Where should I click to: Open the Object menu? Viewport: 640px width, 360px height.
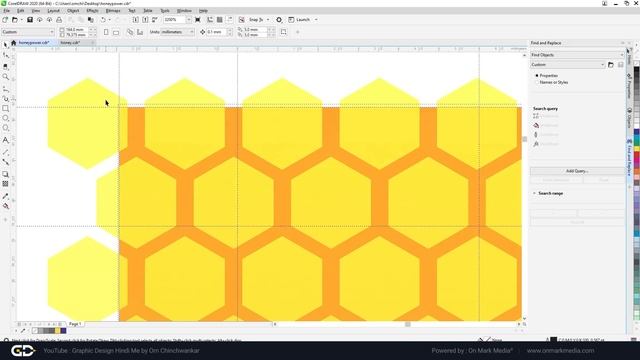click(x=73, y=11)
